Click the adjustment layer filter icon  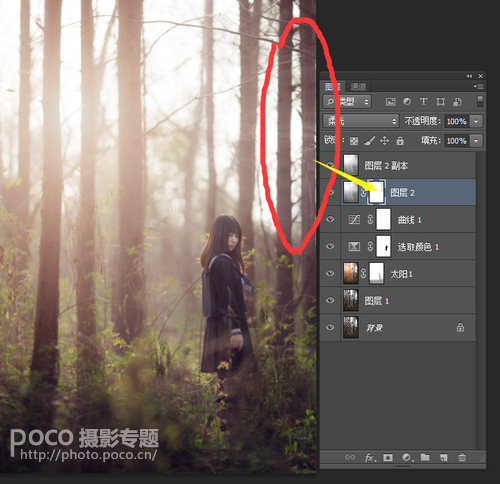[407, 102]
